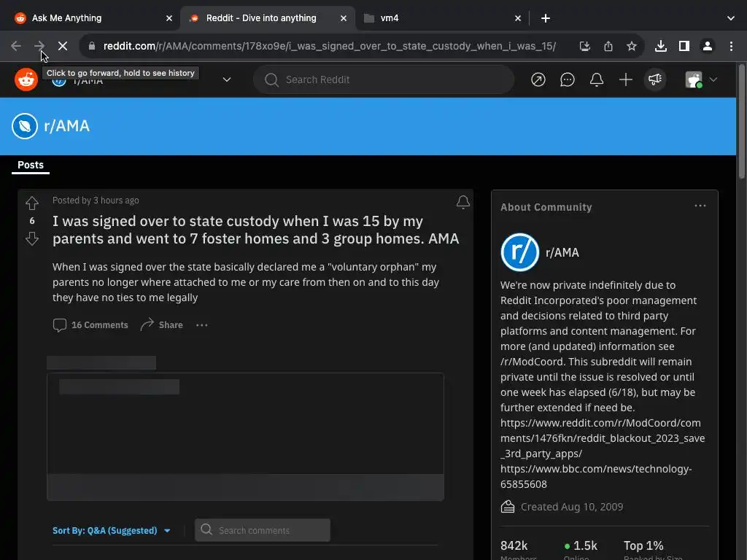747x560 pixels.
Task: Open the Chrome profile icon
Action: 707,46
